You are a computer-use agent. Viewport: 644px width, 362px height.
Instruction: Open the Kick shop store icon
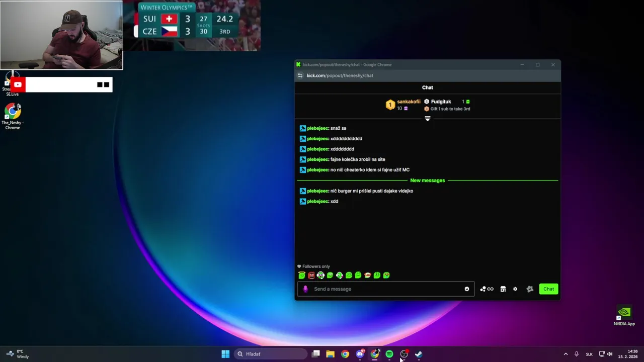coord(503,289)
